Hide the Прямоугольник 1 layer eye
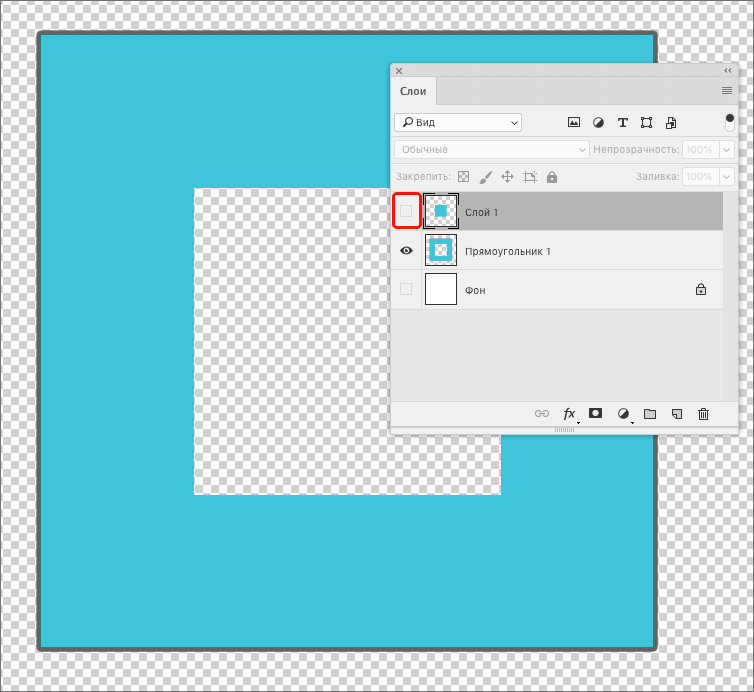The height and width of the screenshot is (692, 754). [x=406, y=251]
